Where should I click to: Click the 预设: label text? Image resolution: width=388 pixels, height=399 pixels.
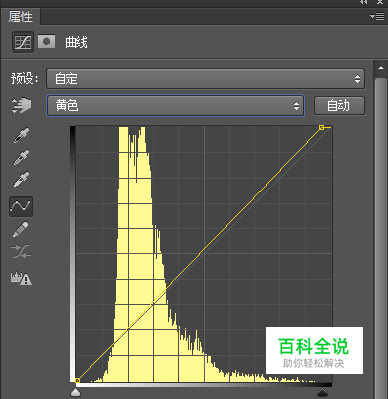pos(25,79)
